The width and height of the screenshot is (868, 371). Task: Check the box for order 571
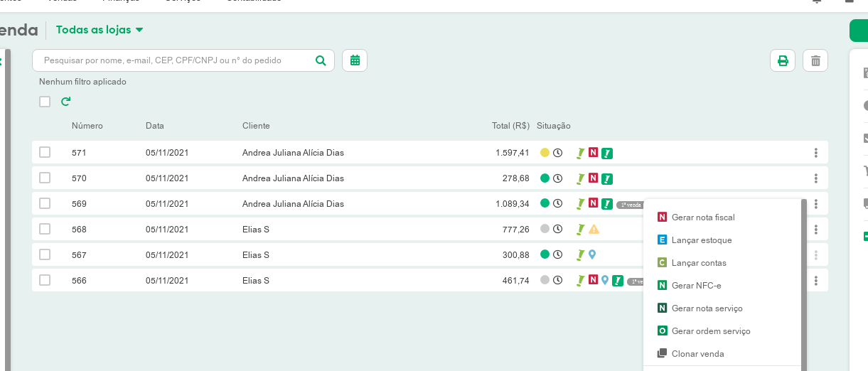click(45, 152)
